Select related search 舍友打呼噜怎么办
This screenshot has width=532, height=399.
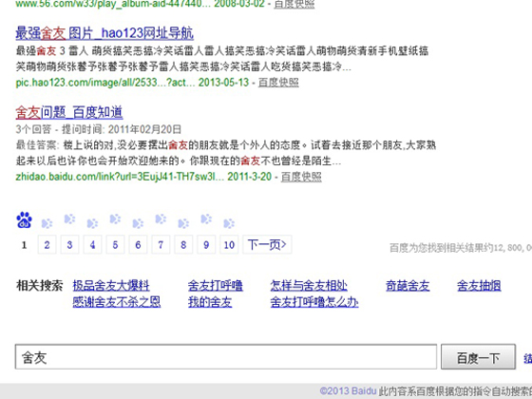tap(314, 302)
